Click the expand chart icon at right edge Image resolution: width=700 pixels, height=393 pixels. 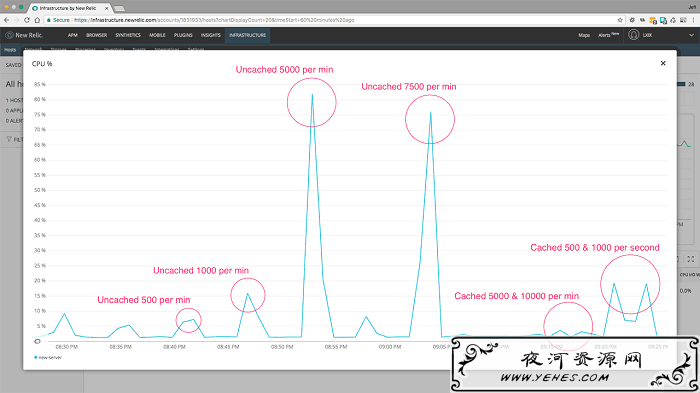pos(691,259)
